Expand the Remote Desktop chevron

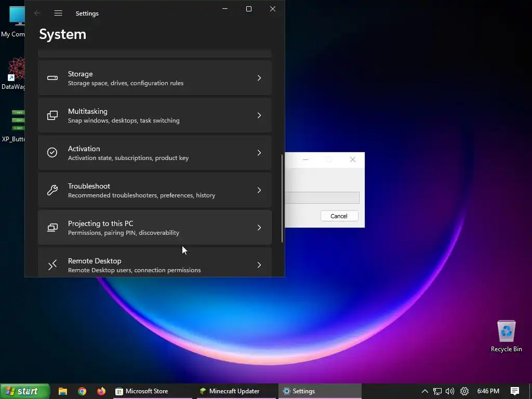(259, 265)
